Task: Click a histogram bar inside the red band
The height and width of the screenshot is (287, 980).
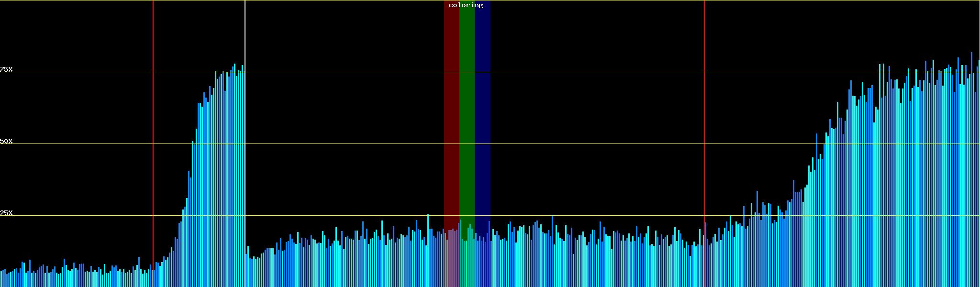Action: tap(451, 258)
